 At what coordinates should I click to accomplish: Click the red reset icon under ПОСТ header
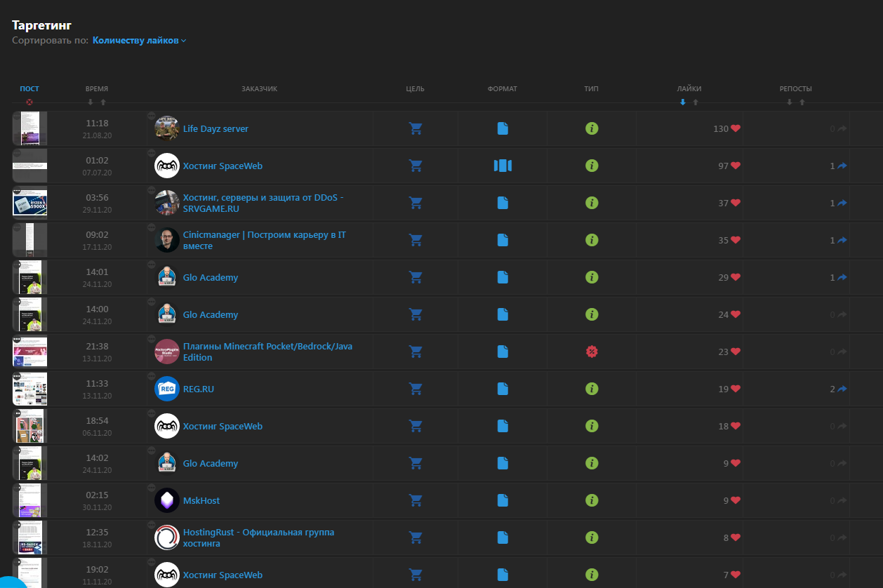tap(29, 102)
